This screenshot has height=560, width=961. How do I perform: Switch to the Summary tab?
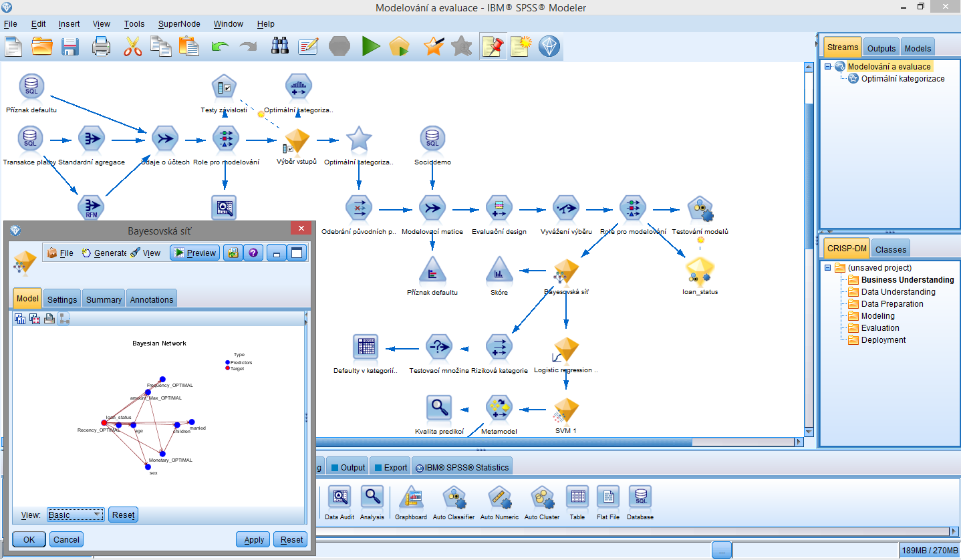[x=104, y=299]
